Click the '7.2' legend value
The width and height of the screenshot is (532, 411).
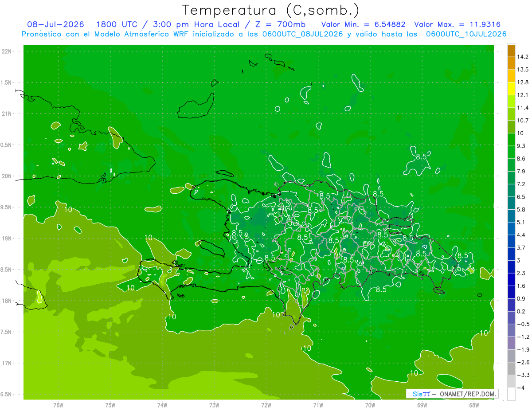(522, 184)
